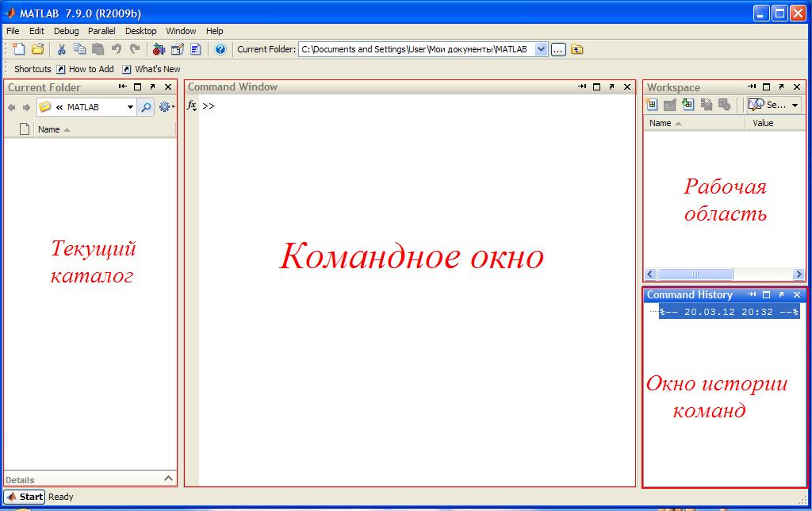812x511 pixels.
Task: Click Open Variable icon in Workspace
Action: (x=669, y=105)
